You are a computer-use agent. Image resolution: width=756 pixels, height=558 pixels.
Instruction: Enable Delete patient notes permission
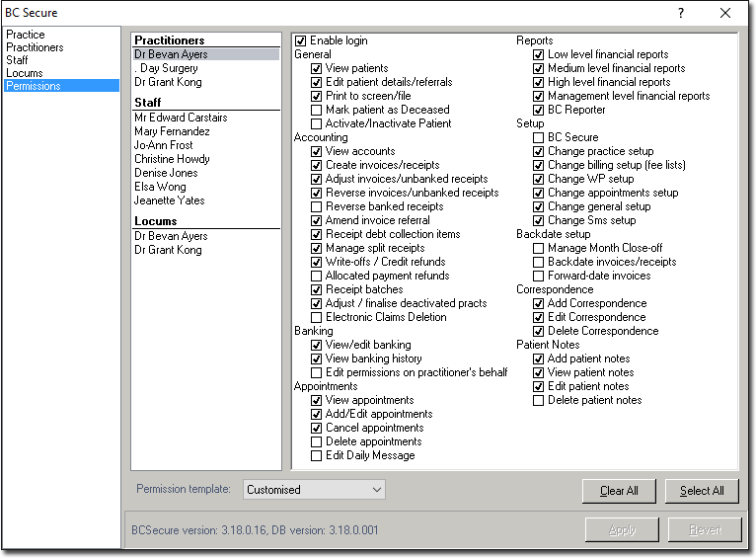[539, 400]
